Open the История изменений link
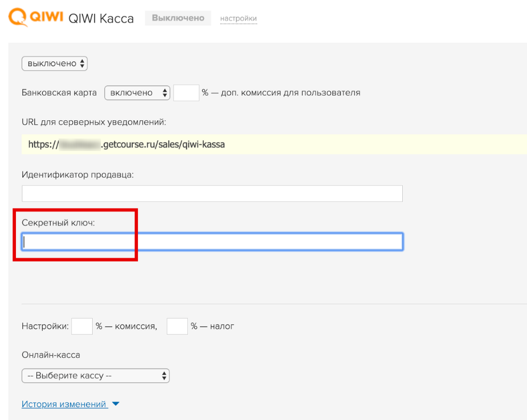Viewport: 527px width, 420px height. point(64,404)
